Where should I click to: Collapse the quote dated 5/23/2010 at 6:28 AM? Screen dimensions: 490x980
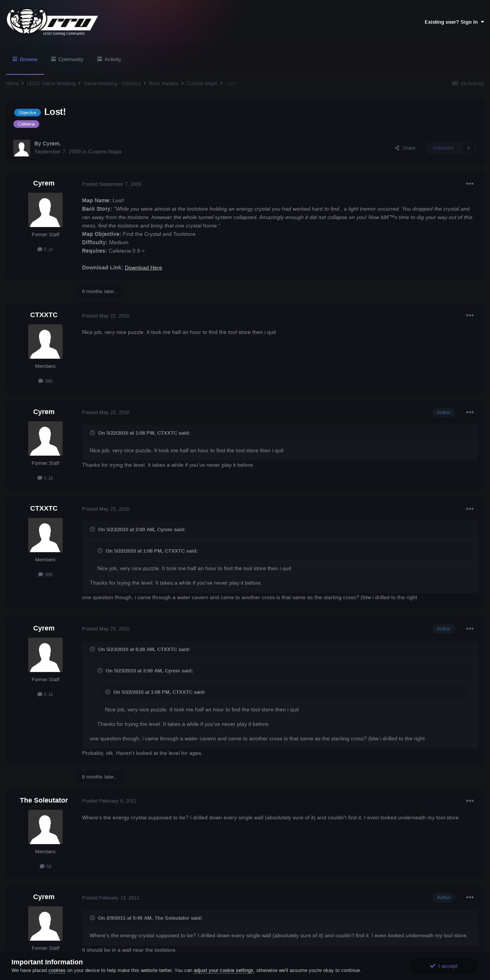(92, 649)
